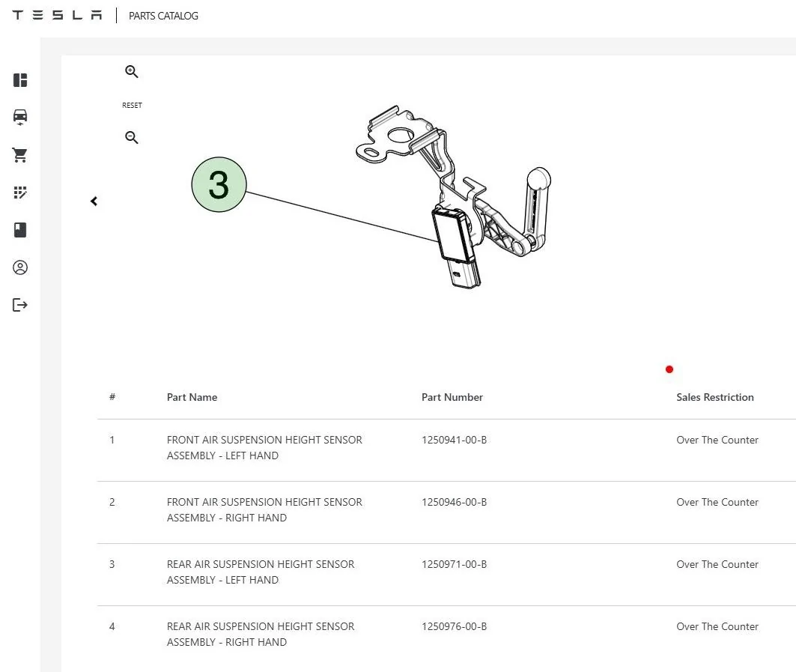Click Over The Counter for part 1250976-00-B
The image size is (796, 672).
pos(717,627)
